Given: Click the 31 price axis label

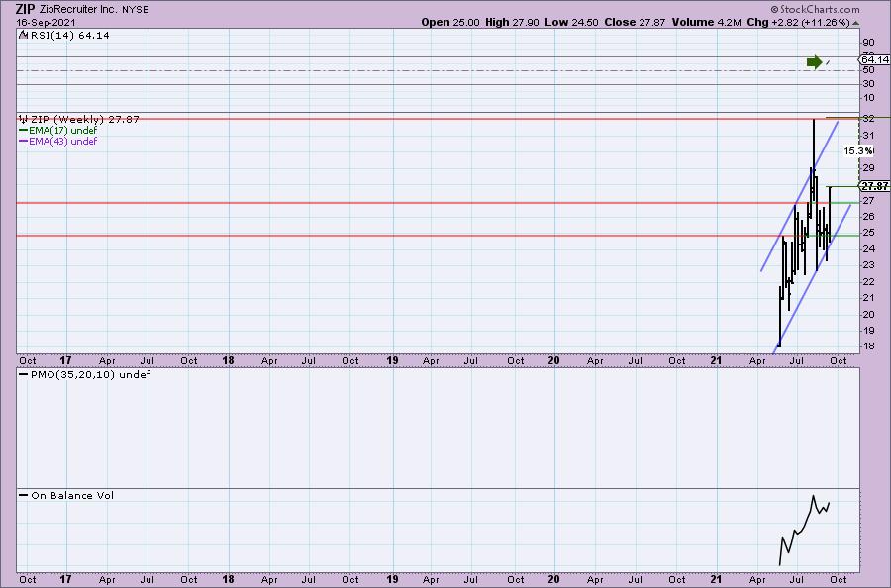Looking at the screenshot, I should click(868, 136).
